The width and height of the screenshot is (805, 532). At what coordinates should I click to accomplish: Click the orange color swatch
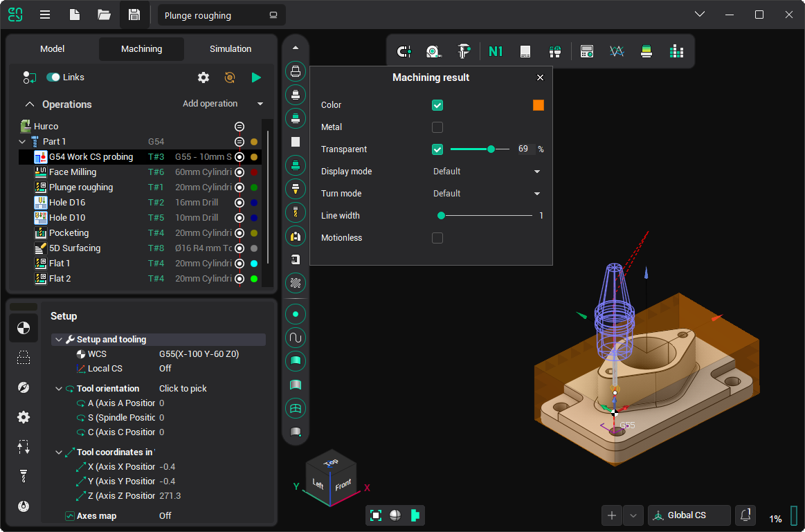(x=539, y=105)
